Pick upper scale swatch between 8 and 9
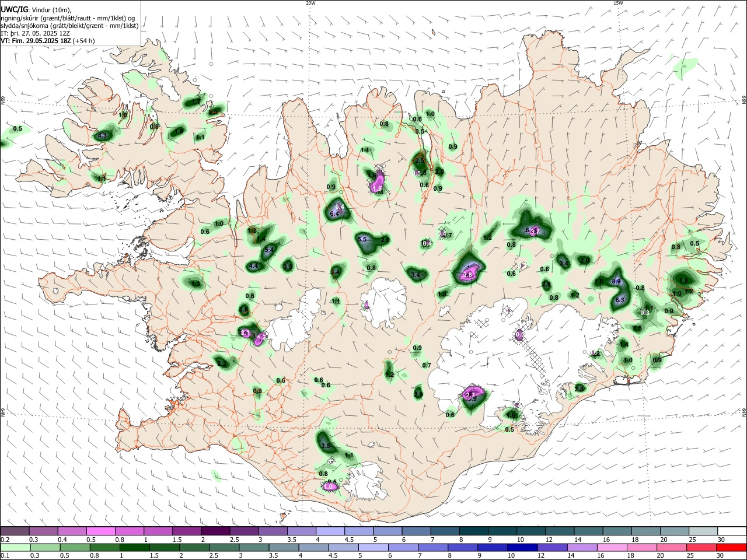 click(473, 531)
